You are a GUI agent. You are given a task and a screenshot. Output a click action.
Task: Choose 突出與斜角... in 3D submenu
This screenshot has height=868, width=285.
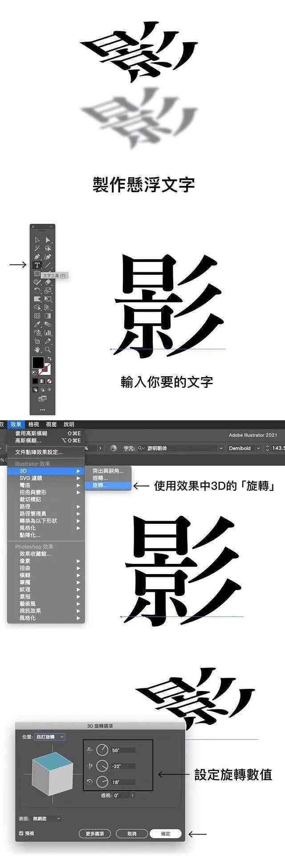point(108,471)
